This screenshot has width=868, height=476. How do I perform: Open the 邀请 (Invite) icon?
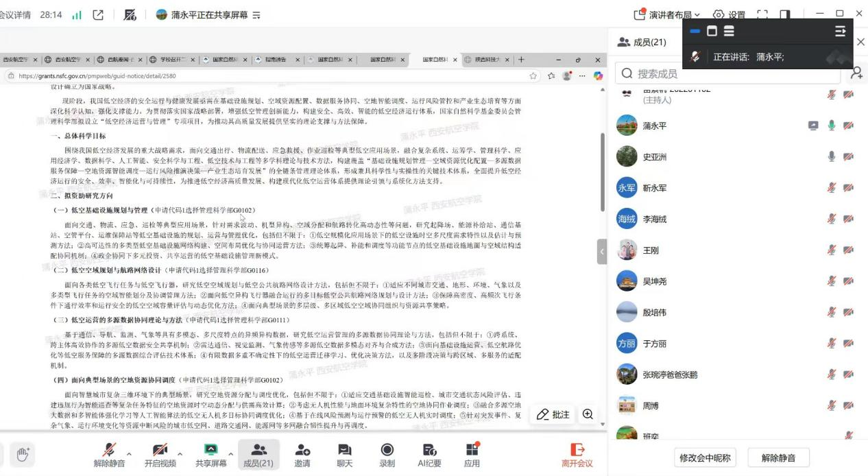(302, 455)
